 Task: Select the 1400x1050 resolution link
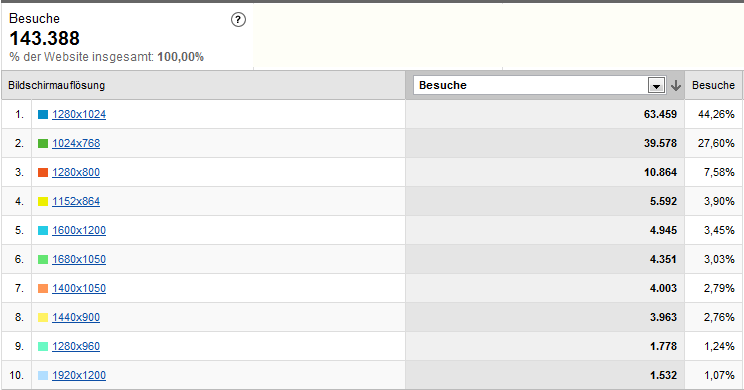click(x=79, y=288)
